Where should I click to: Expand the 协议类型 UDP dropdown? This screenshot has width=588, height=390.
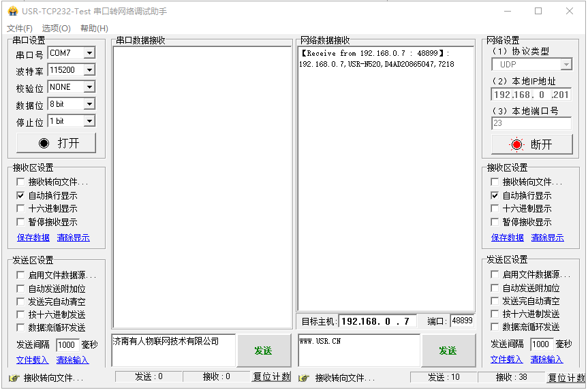tap(566, 65)
